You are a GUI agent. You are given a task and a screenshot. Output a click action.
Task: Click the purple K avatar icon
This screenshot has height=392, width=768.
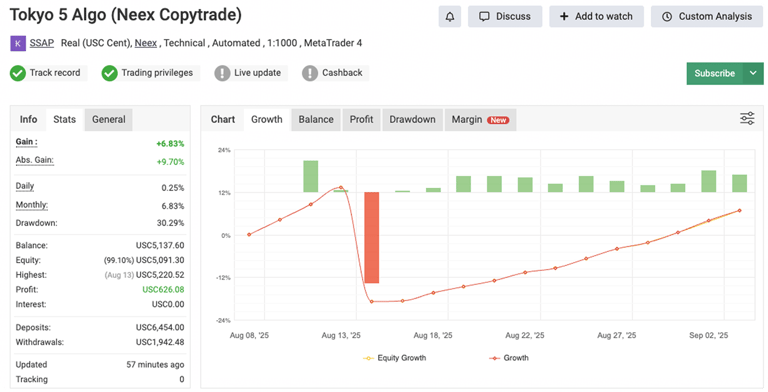(x=18, y=43)
